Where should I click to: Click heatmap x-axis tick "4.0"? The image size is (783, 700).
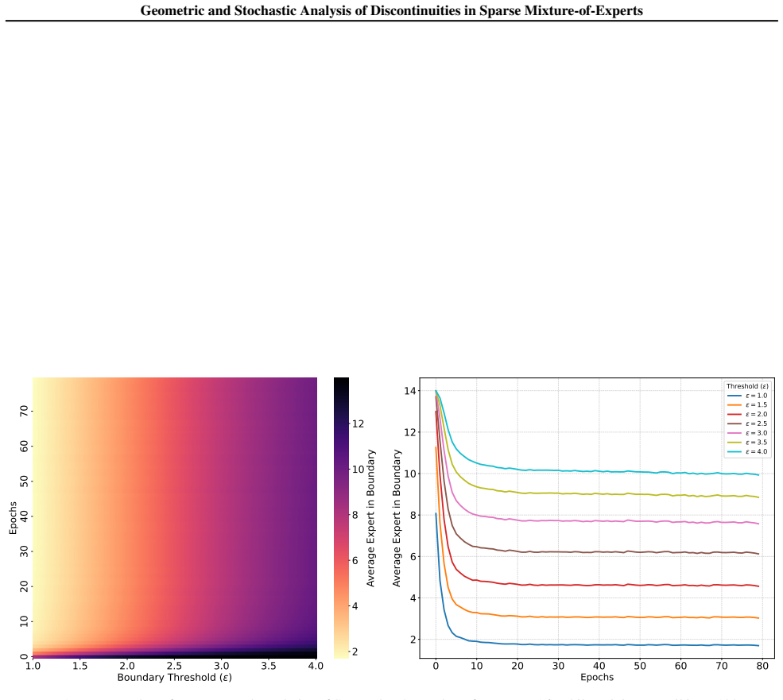point(316,666)
